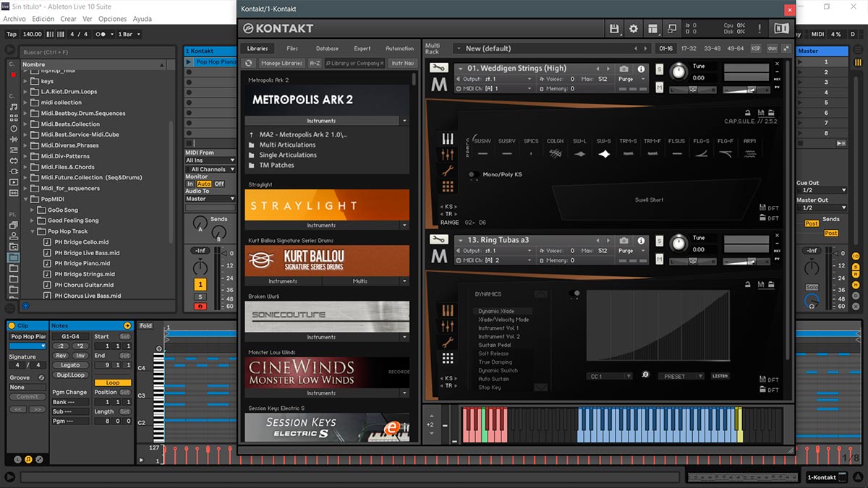Click the A-Z sort button in Libraries
This screenshot has width=868, height=488.
tap(315, 63)
